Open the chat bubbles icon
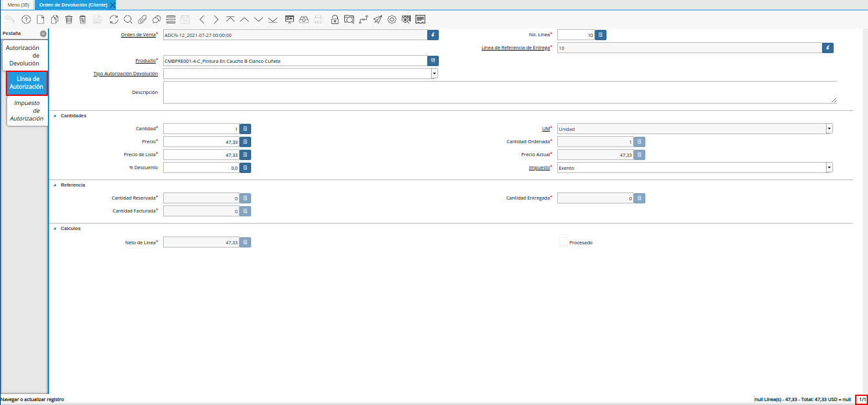Viewport: 868px width, 405px height. [156, 19]
